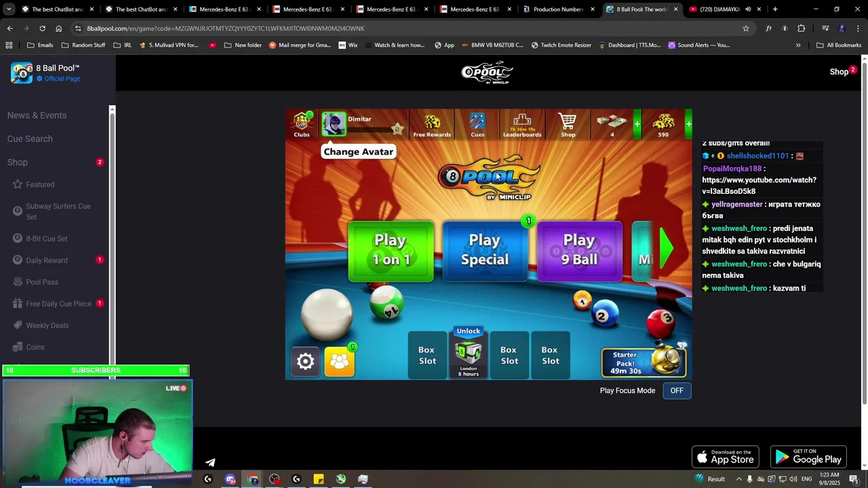Show more game modes with green arrow
The image size is (868, 488).
(x=665, y=249)
